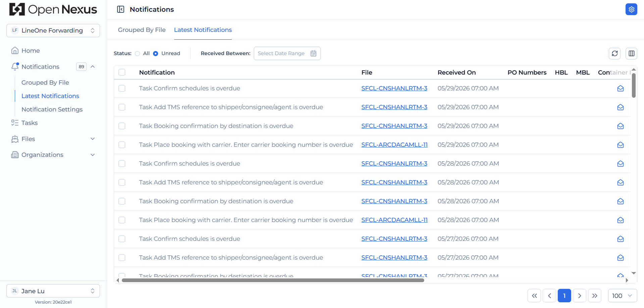Image resolution: width=644 pixels, height=308 pixels.
Task: Check 05/28 Confirm schedules row checkbox
Action: [122, 164]
